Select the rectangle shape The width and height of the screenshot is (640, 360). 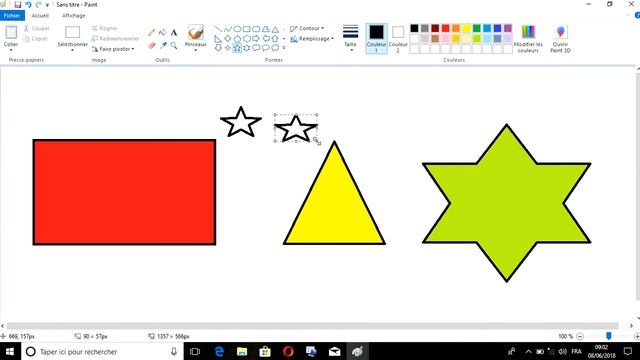tap(247, 29)
